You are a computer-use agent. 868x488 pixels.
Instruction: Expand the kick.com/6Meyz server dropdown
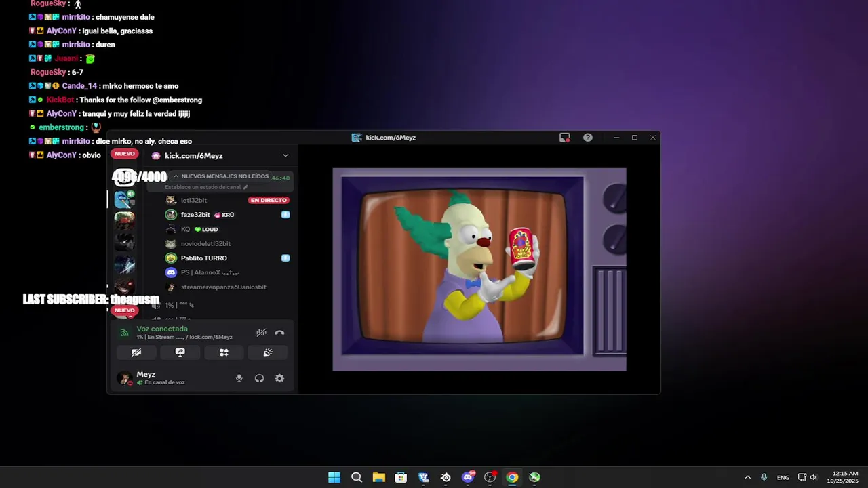coord(285,156)
